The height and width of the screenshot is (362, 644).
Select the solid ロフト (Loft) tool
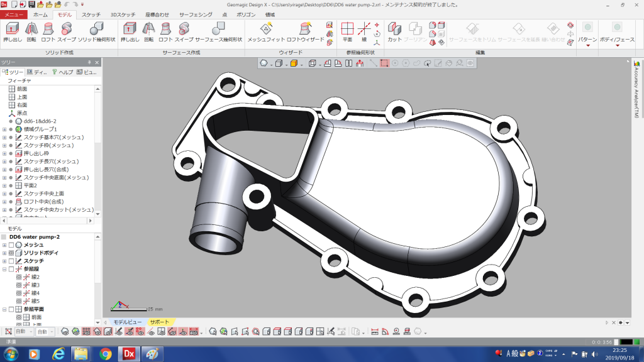pos(48,31)
